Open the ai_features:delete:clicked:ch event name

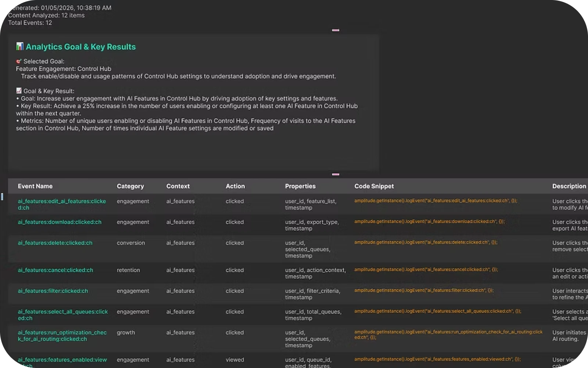(x=55, y=243)
